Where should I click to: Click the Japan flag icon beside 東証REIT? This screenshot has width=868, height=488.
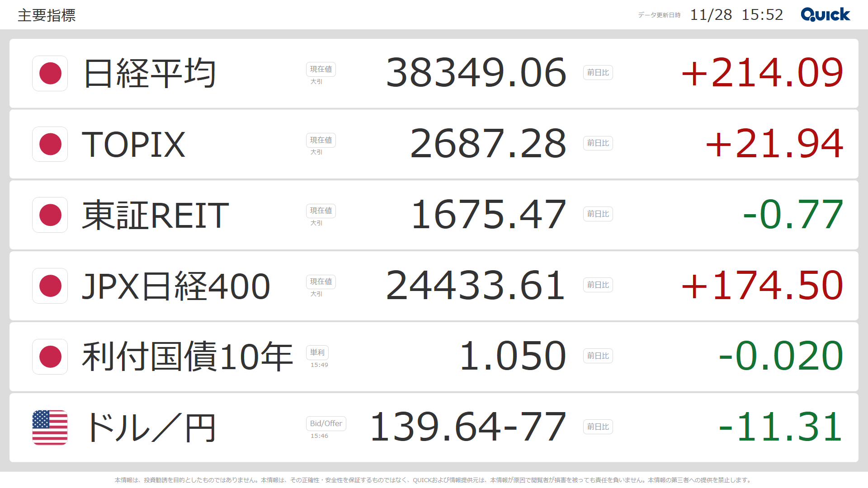click(50, 215)
